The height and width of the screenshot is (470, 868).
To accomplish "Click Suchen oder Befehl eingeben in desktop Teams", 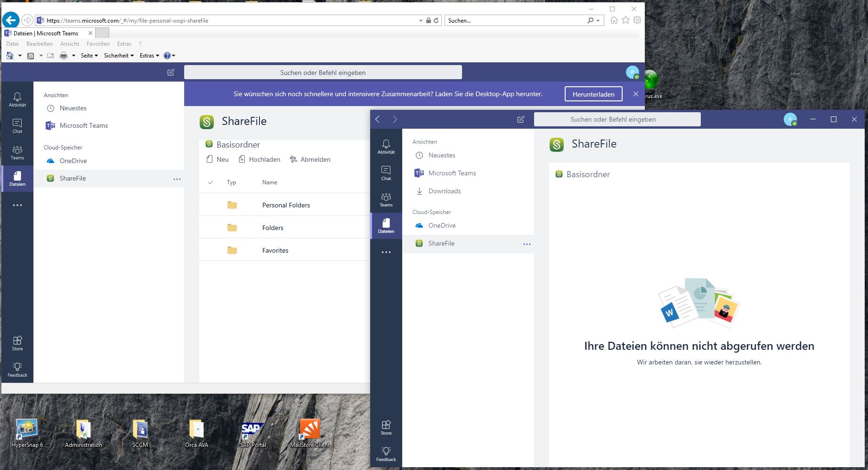I will click(x=617, y=119).
